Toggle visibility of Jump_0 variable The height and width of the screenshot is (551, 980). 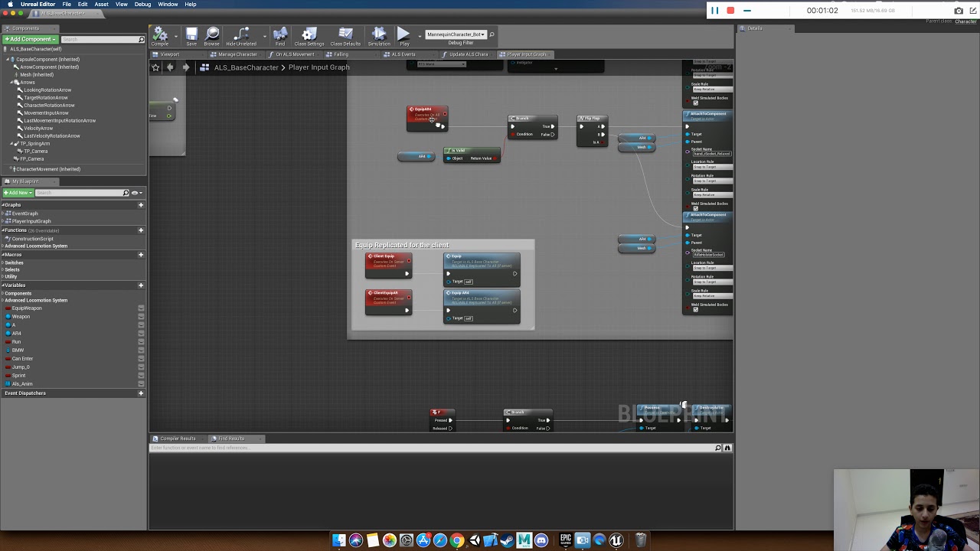[x=141, y=367]
